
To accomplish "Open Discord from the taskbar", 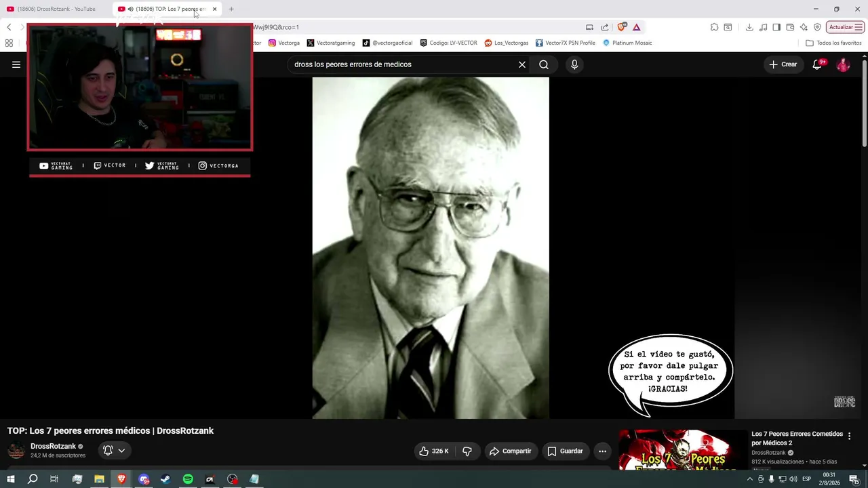I will (144, 479).
